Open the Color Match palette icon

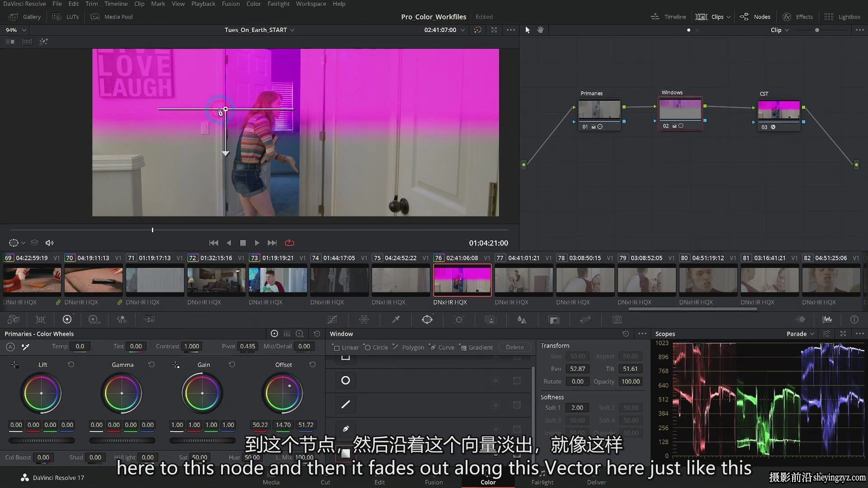(x=40, y=319)
